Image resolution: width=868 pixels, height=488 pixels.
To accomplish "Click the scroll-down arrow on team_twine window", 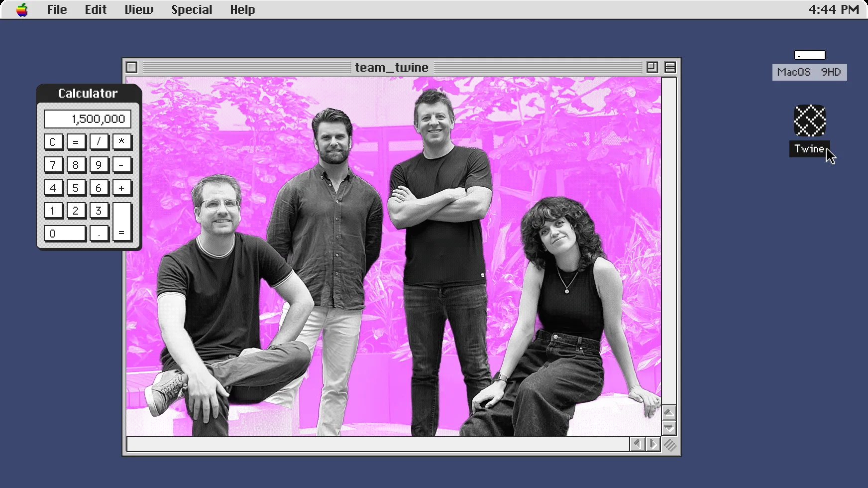I will 669,427.
